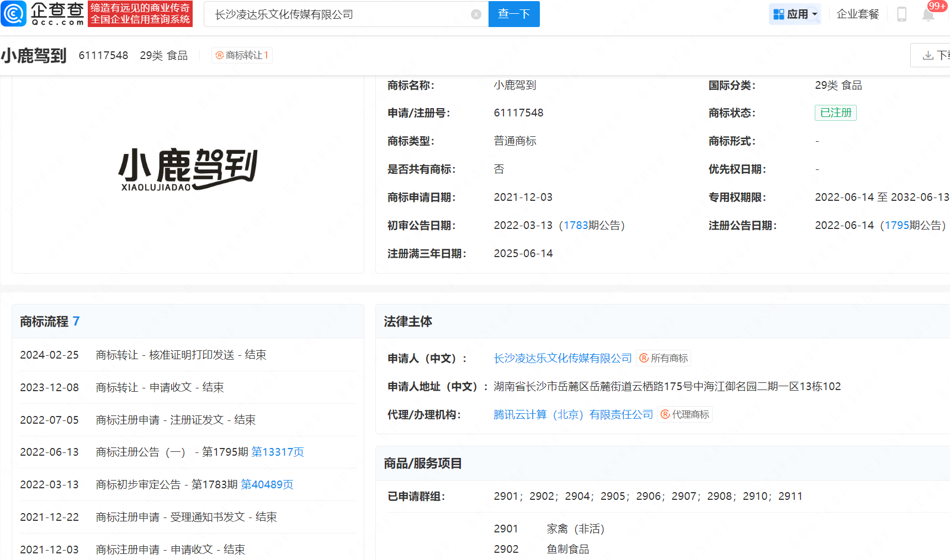Select the 2023-12-08 申请收文 row
The width and height of the screenshot is (950, 560).
click(188, 387)
